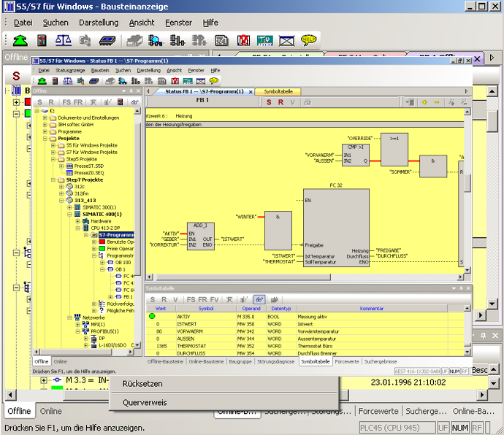Viewport: 504px width, 435px height.
Task: Collapse the 313_413 project node
Action: click(x=61, y=201)
